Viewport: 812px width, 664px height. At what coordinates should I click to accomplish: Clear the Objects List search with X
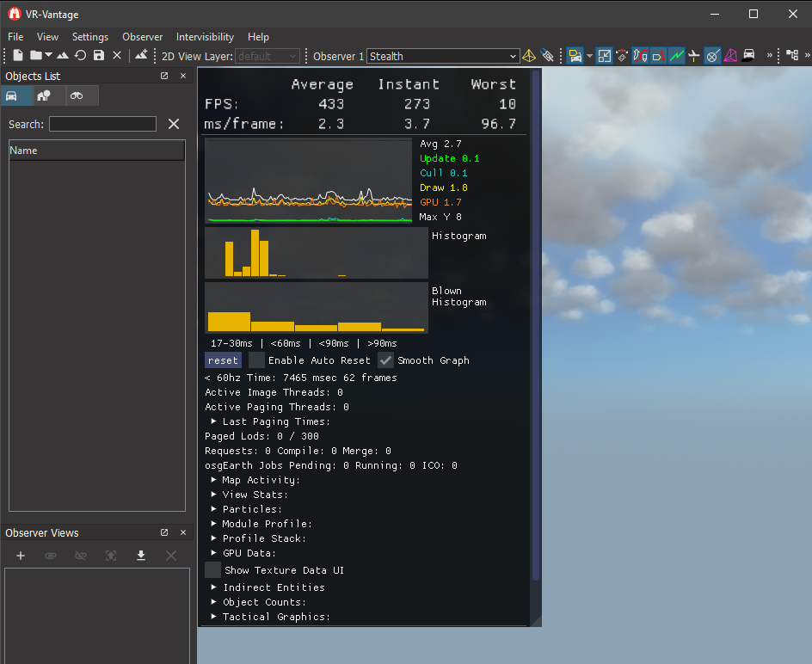(x=174, y=124)
